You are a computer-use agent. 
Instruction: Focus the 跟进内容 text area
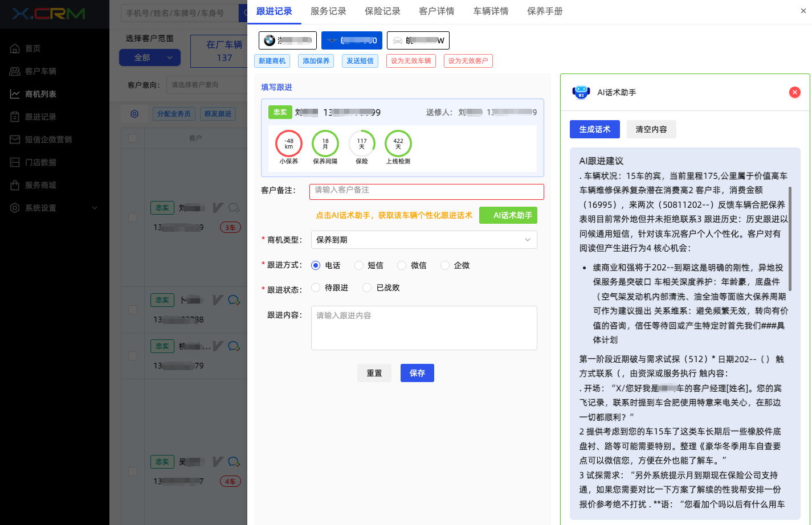[x=424, y=328]
